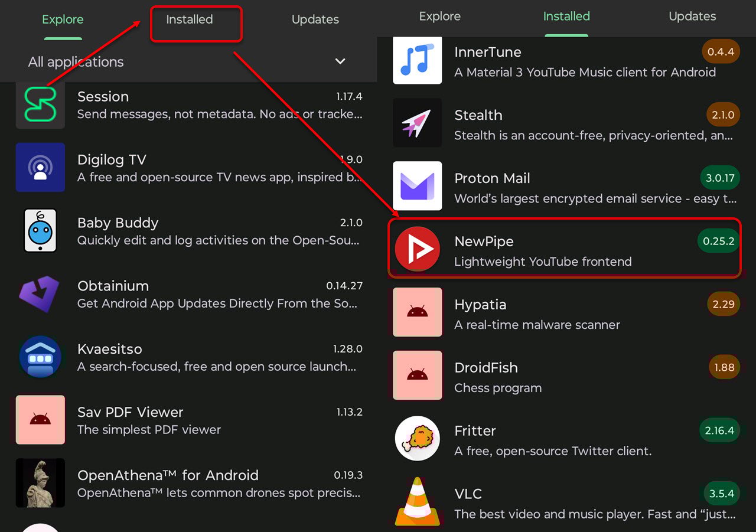
Task: Tap the Hypatia 2.29 version badge
Action: click(x=723, y=305)
